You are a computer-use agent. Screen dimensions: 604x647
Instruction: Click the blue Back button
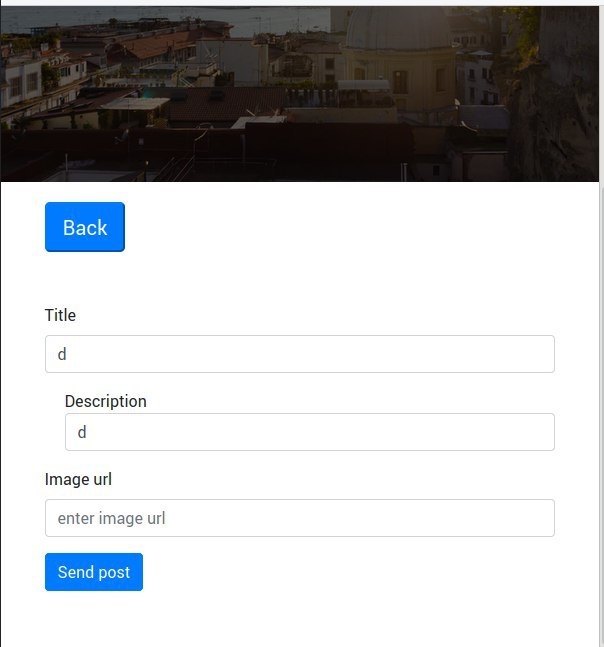click(85, 227)
